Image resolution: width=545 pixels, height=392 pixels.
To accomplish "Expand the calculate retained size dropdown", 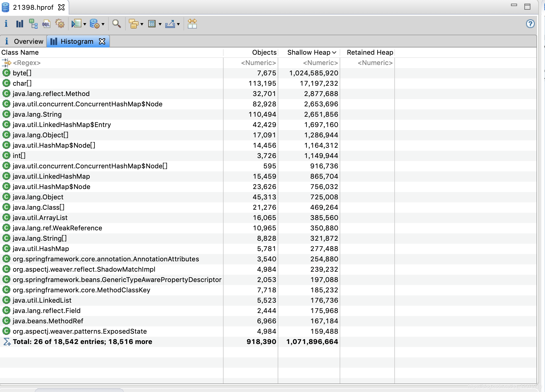I will pyautogui.click(x=160, y=24).
